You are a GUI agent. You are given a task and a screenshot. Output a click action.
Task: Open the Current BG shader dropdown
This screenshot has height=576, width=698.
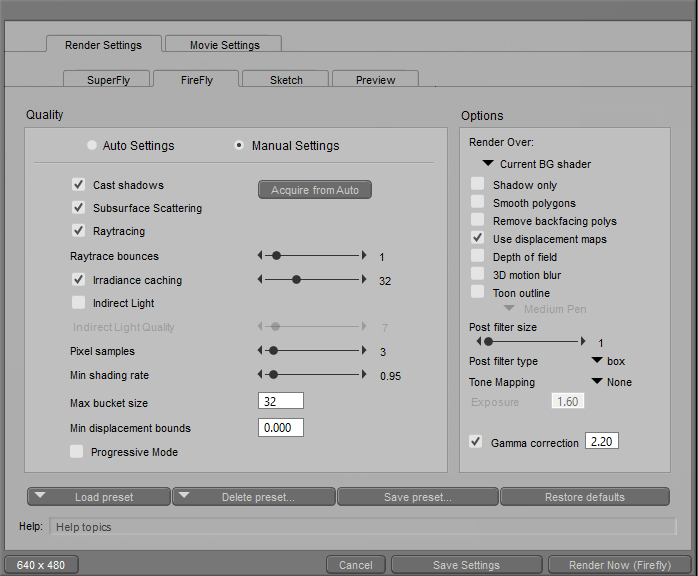[x=538, y=164]
